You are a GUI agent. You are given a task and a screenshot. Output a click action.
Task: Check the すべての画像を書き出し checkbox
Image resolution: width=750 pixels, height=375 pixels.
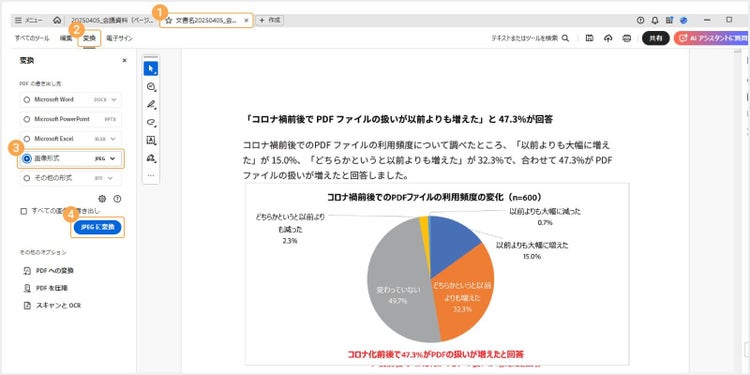click(23, 211)
